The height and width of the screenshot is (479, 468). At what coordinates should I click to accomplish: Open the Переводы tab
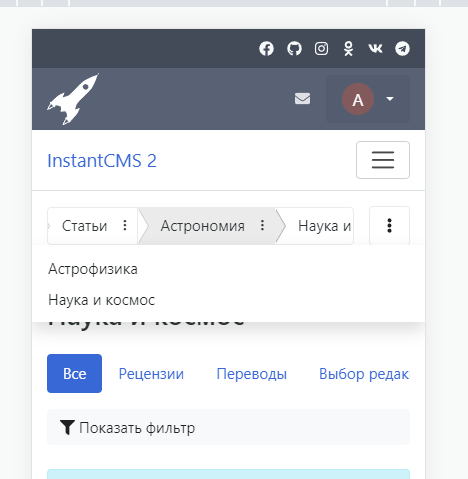pos(252,374)
